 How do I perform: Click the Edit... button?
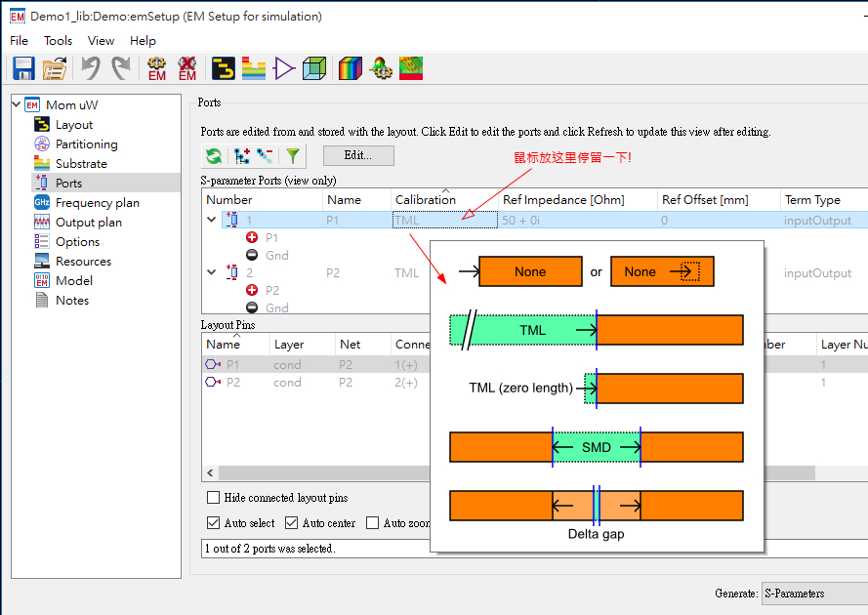(x=358, y=155)
